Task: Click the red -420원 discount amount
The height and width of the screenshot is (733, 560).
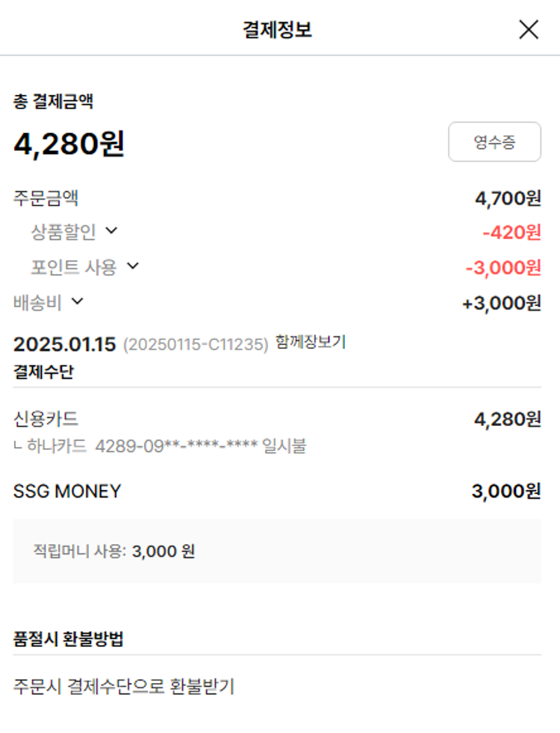Action: pos(511,232)
